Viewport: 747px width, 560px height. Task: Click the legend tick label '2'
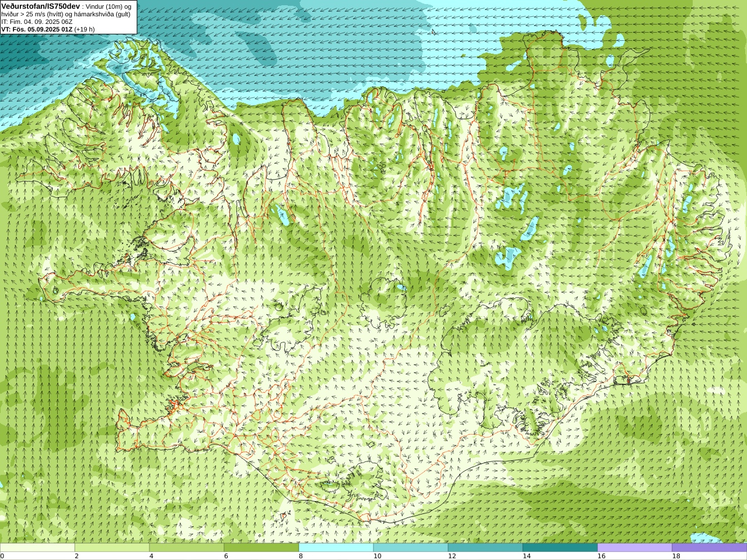tap(76, 556)
